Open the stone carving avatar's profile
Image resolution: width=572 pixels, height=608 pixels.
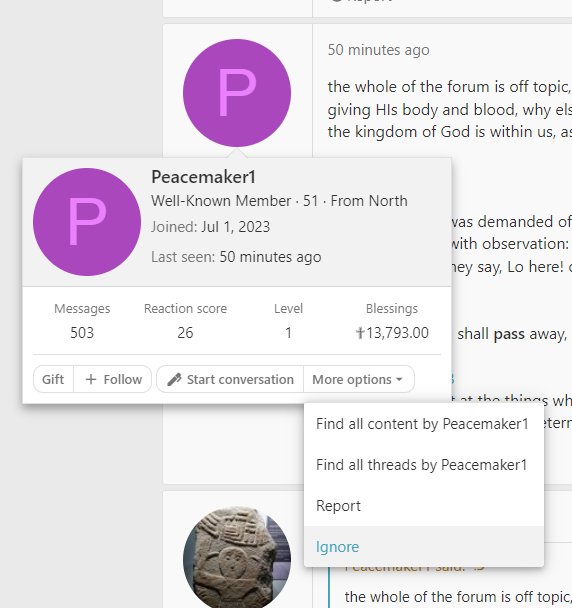tap(237, 558)
